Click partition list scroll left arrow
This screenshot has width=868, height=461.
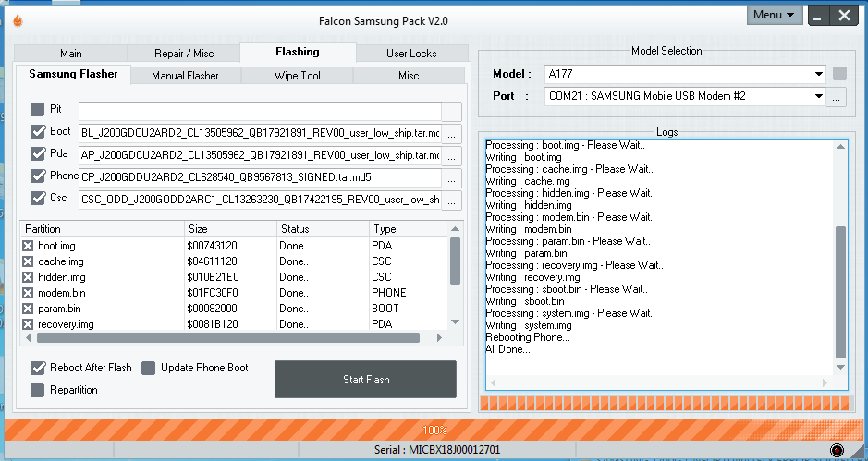(x=28, y=337)
